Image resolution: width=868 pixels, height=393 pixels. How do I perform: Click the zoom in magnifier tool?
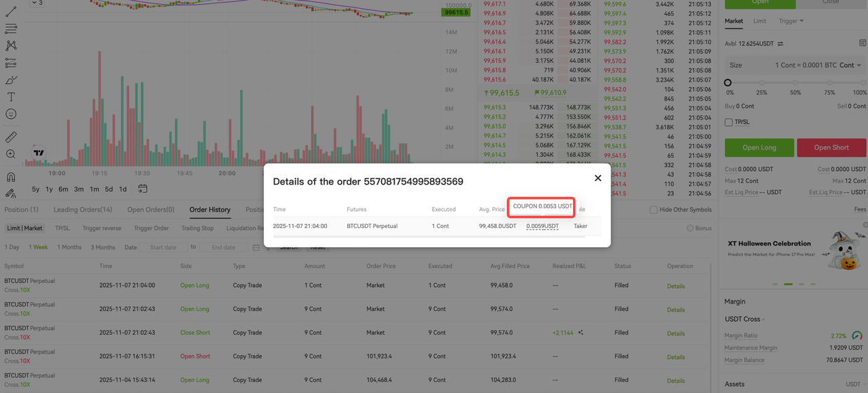tap(11, 154)
